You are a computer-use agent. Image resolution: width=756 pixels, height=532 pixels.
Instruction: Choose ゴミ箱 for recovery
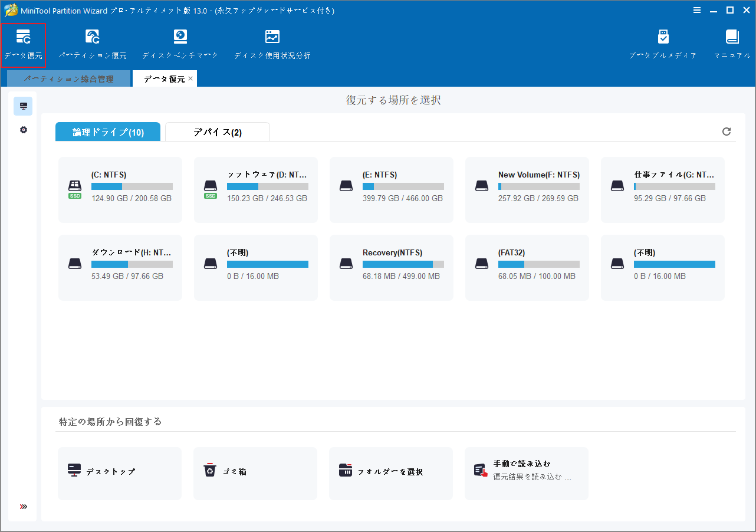click(x=255, y=473)
